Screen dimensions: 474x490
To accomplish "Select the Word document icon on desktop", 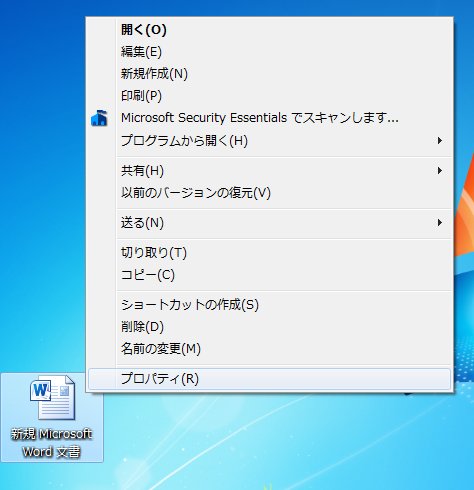I will point(53,397).
